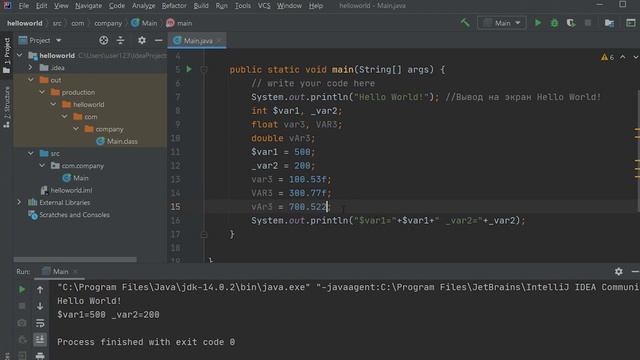This screenshot has height=360, width=640.
Task: Click line 11 with $var1 = 500
Action: coord(283,152)
